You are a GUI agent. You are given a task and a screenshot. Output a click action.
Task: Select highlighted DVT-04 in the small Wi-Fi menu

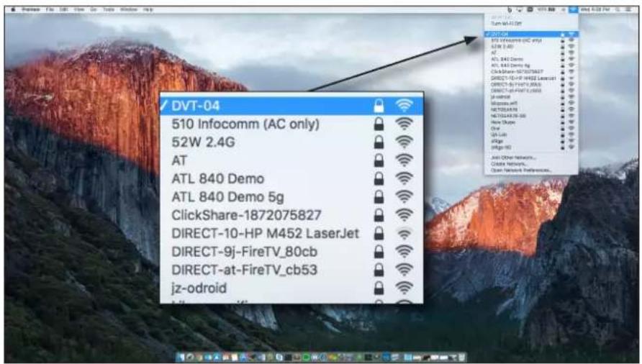[531, 35]
